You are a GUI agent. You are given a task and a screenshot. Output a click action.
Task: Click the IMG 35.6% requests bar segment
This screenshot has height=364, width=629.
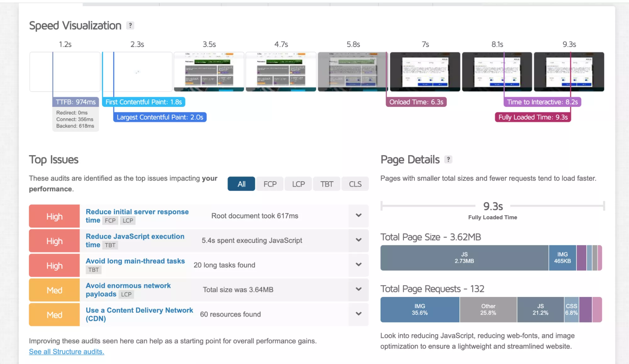[419, 310]
